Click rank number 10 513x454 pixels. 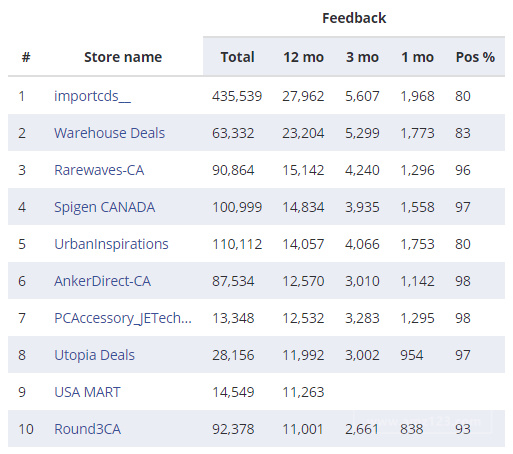point(26,429)
